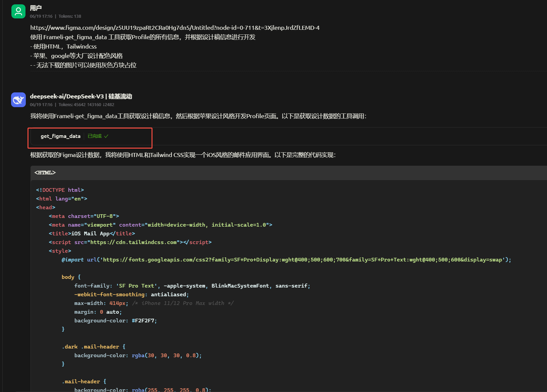547x392 pixels.
Task: Click the margin: 0 auto code line
Action: coord(98,312)
